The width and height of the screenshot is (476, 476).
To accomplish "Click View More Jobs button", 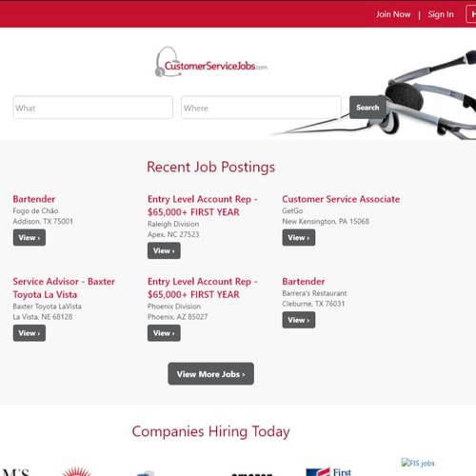I will (x=210, y=374).
